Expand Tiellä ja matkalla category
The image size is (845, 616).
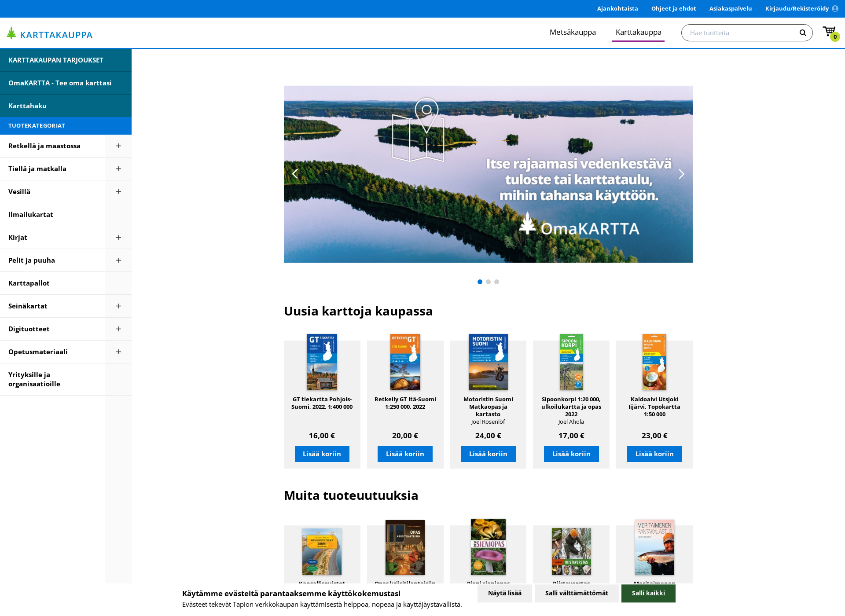118,169
